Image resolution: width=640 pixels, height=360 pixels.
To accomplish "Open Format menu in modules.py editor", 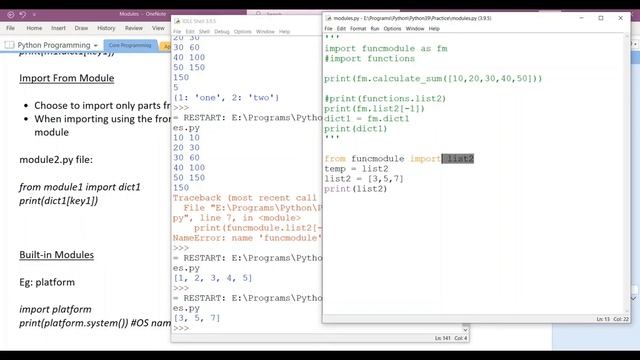I will coord(358,29).
